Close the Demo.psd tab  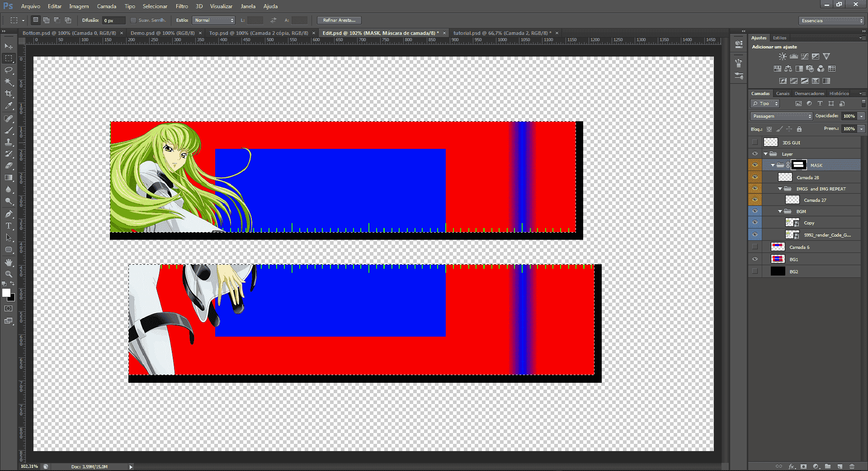click(x=200, y=33)
